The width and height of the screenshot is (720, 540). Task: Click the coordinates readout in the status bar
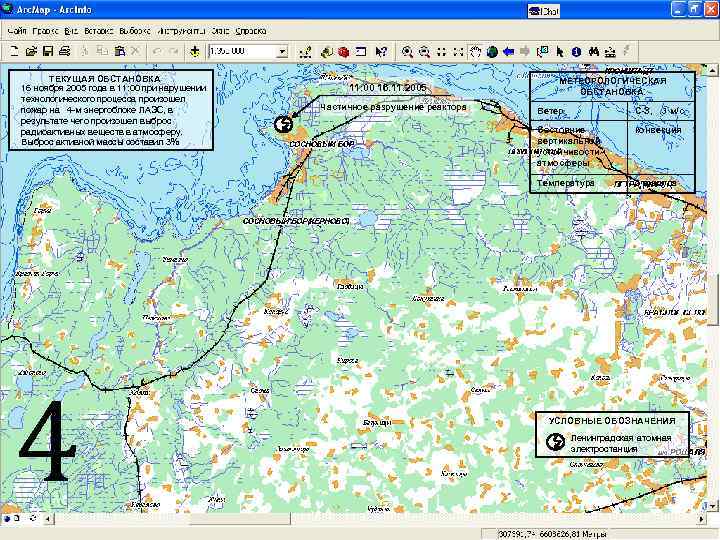552,534
